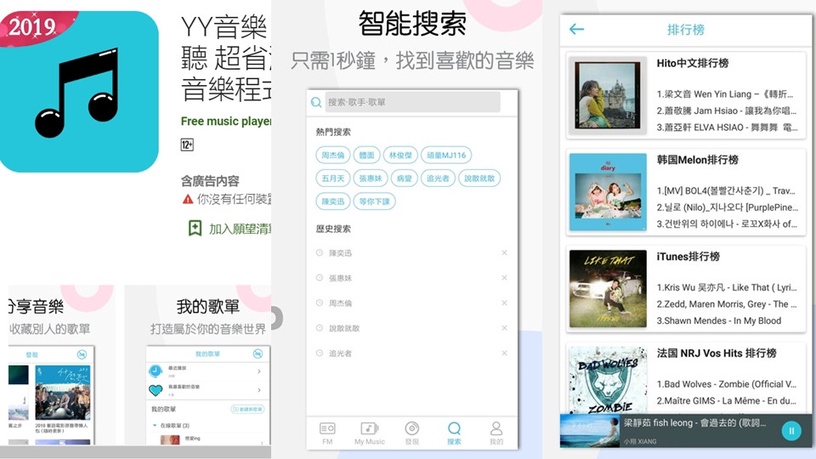Image resolution: width=816 pixels, height=459 pixels.
Task: Click the magnifier icon beside the search field
Action: point(316,103)
